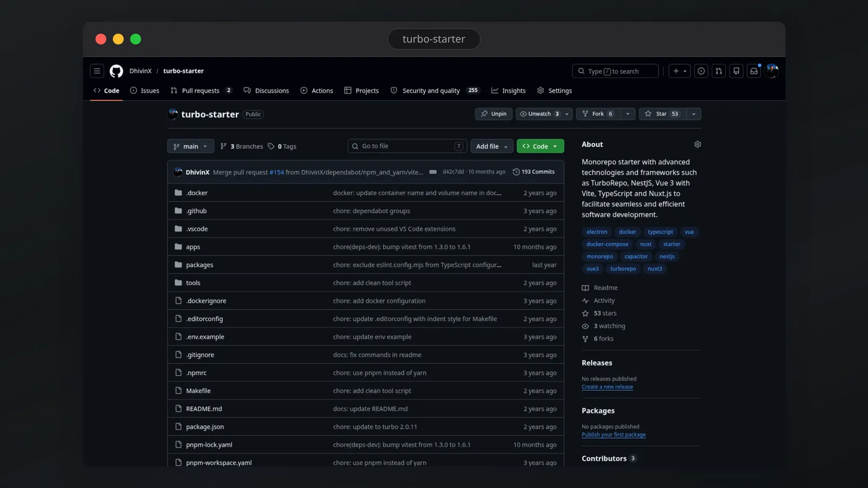The height and width of the screenshot is (488, 868).
Task: Go to GitHub home via Octocat logo
Action: (117, 71)
